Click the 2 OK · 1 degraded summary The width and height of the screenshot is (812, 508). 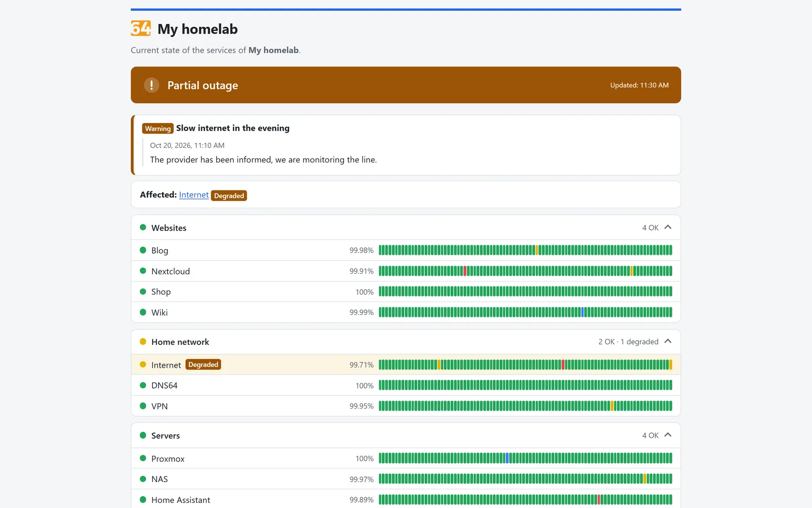628,342
